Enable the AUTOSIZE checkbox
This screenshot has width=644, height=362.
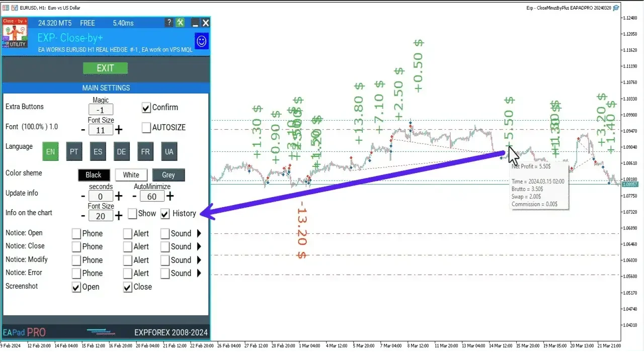146,127
